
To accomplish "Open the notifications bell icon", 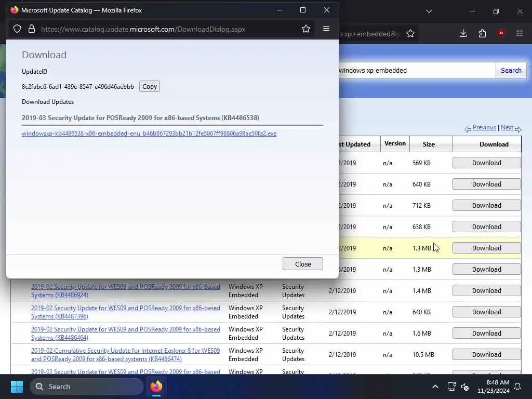I will (x=517, y=387).
